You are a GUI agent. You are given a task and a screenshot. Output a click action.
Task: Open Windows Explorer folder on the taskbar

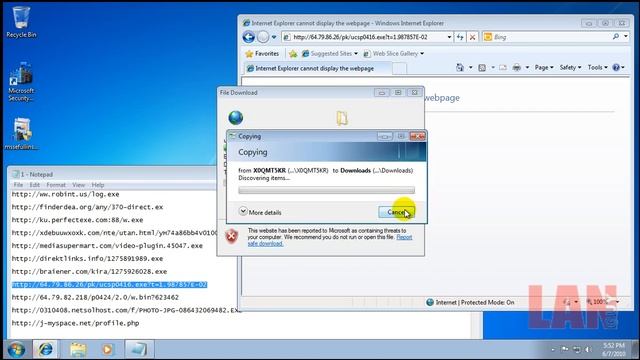click(78, 349)
